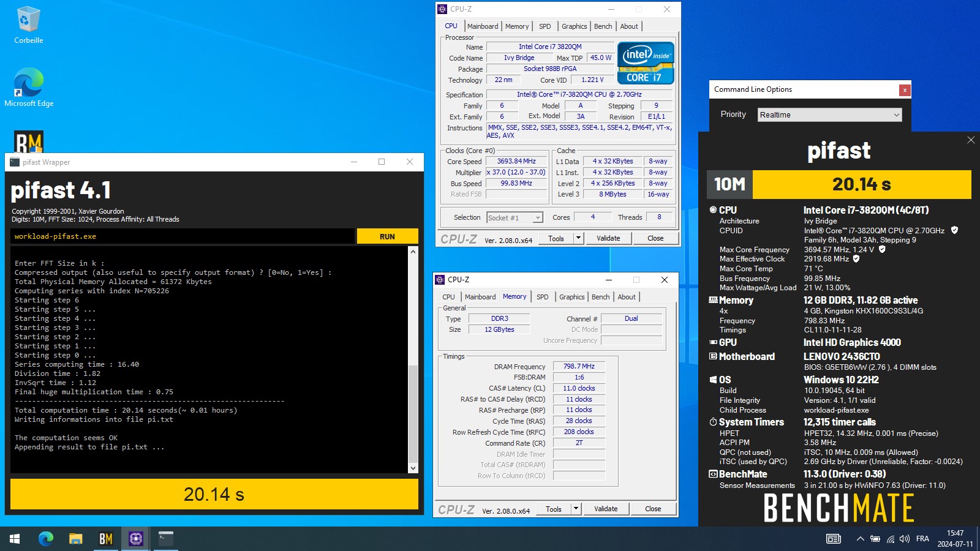Click the OS Windows icon in BenchMate

click(x=713, y=380)
